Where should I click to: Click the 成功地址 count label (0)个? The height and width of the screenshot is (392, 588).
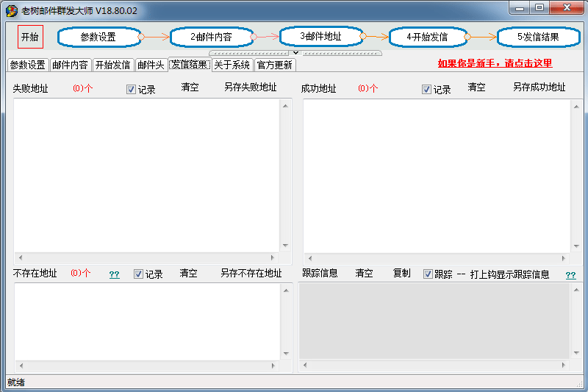[368, 88]
